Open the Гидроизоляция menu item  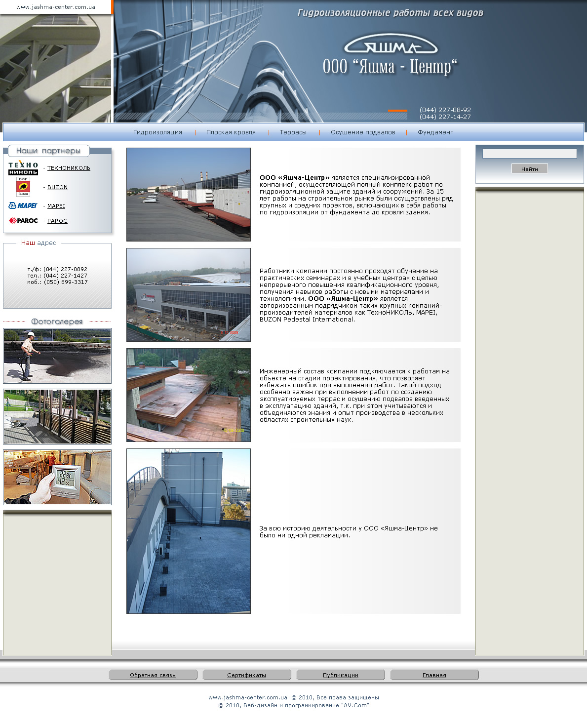(x=157, y=132)
